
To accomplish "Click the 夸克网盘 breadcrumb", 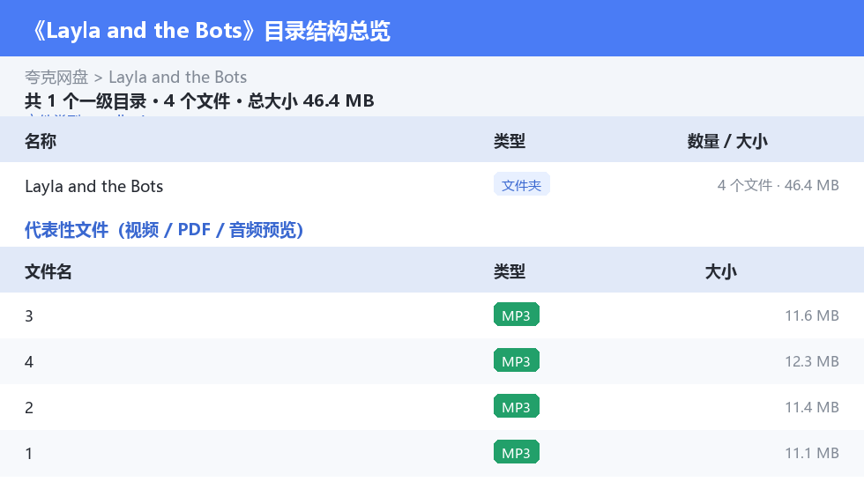I will click(x=56, y=78).
